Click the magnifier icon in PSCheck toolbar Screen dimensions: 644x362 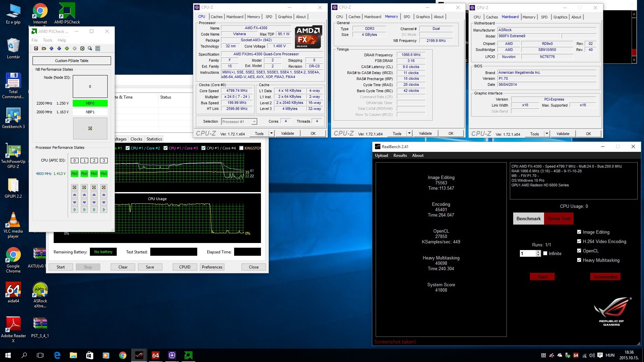90,49
